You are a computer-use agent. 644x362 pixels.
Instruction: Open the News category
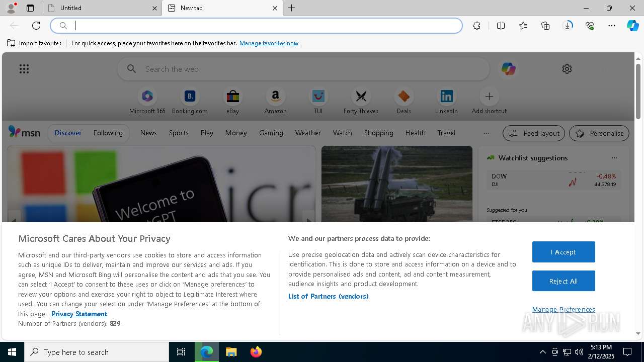click(x=148, y=133)
